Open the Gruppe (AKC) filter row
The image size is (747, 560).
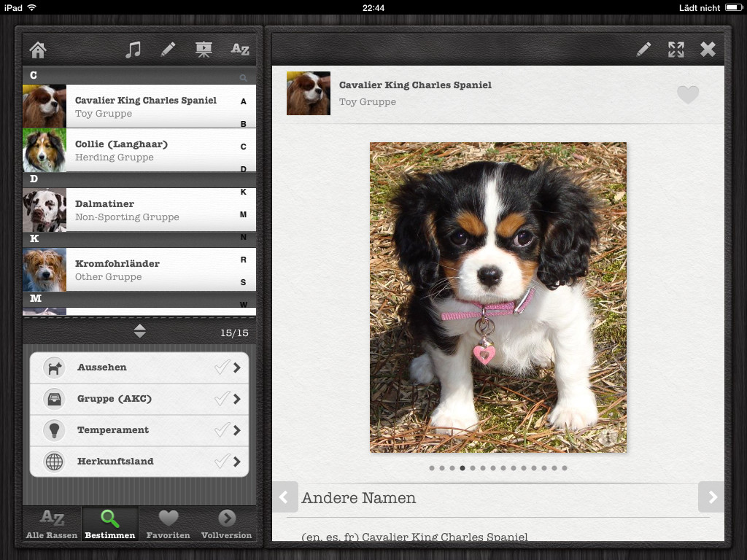pos(139,399)
